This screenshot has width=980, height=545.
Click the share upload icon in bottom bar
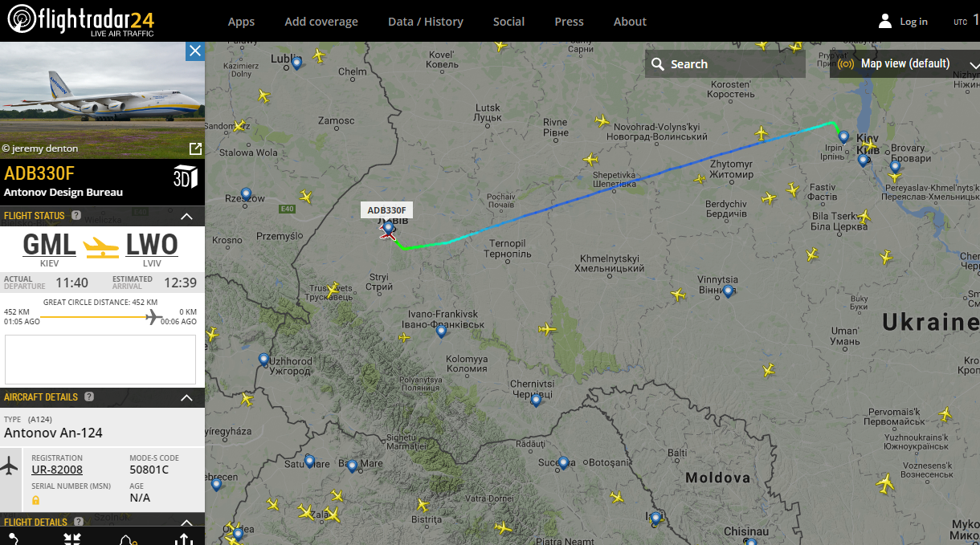pos(184,539)
